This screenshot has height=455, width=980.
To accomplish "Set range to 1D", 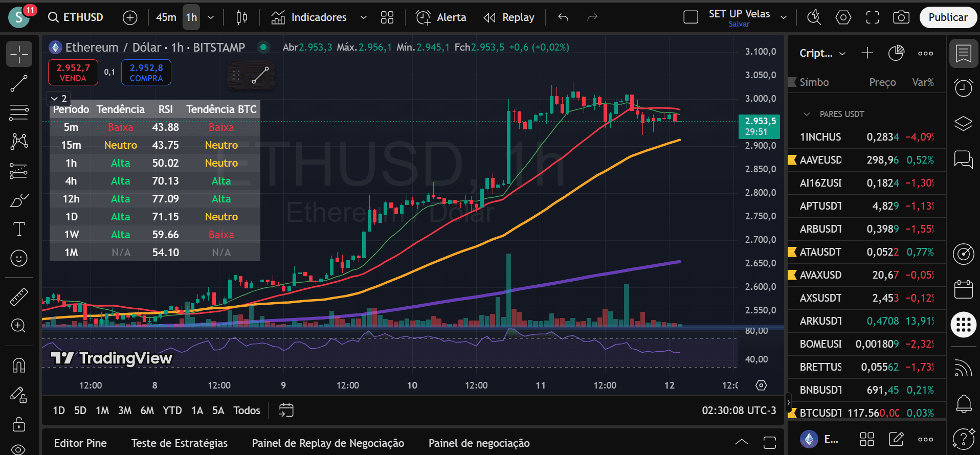I will point(59,411).
